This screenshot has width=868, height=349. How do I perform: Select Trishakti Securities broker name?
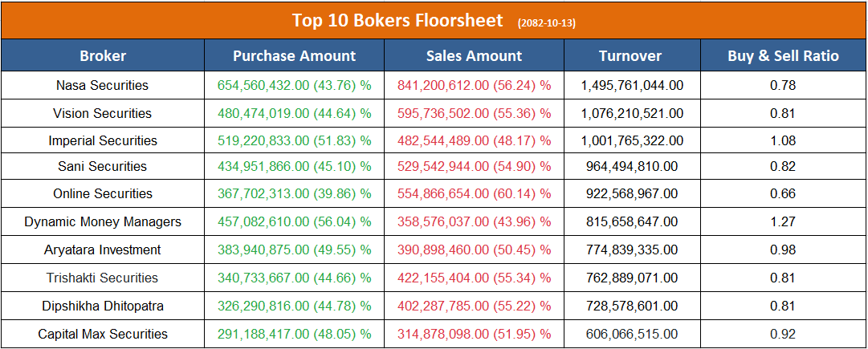(102, 278)
